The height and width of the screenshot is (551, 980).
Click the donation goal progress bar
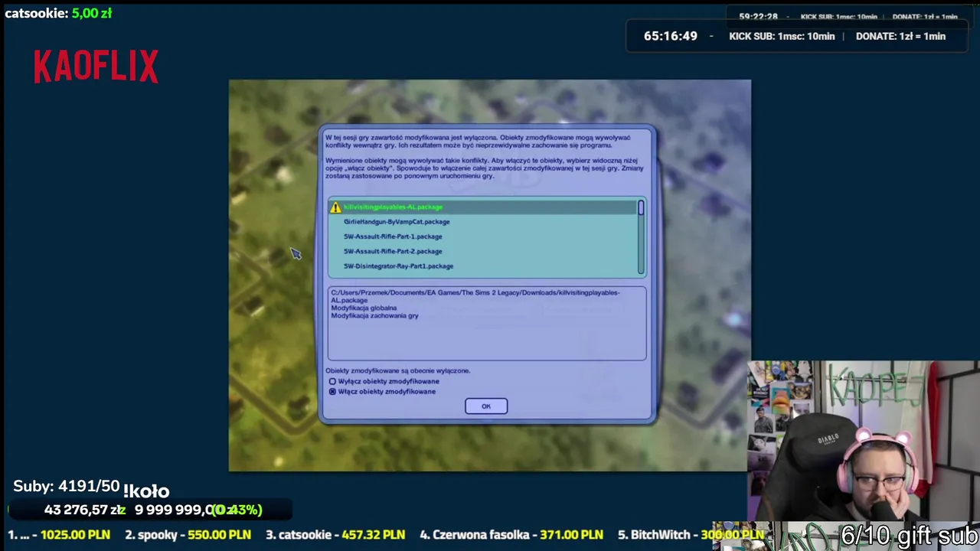coord(150,510)
